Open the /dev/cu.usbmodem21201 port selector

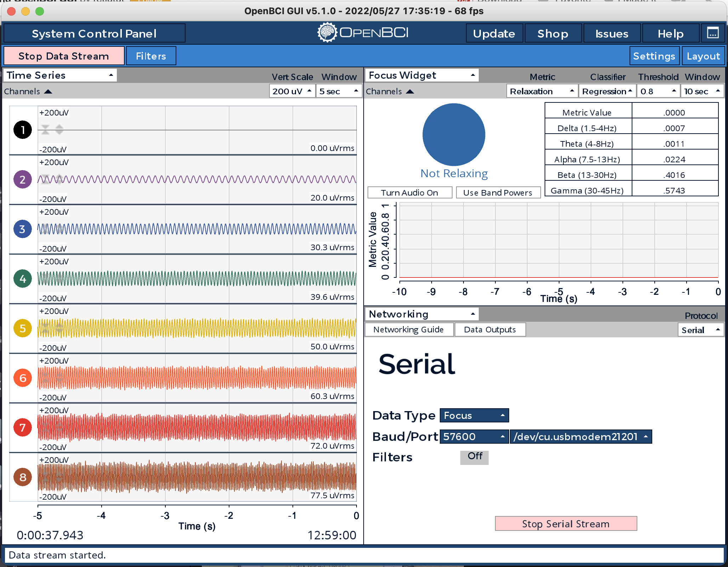581,437
